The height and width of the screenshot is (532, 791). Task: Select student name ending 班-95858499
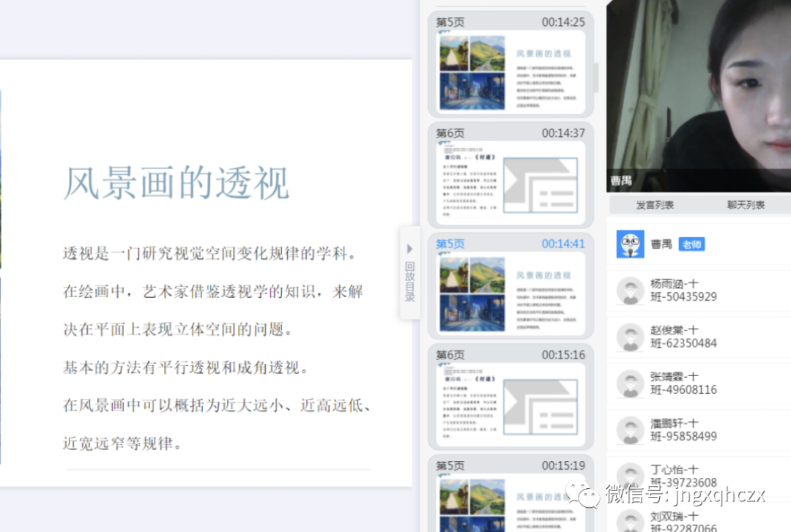(683, 430)
